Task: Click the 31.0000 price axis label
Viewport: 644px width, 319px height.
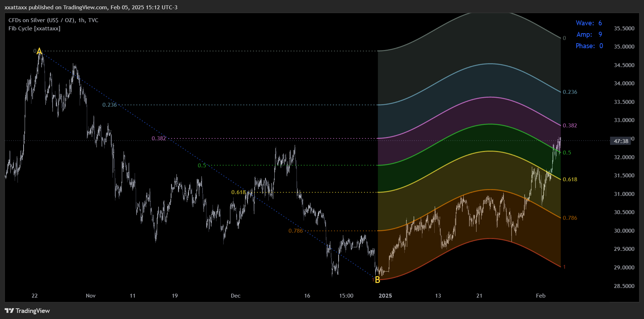Action: [624, 194]
